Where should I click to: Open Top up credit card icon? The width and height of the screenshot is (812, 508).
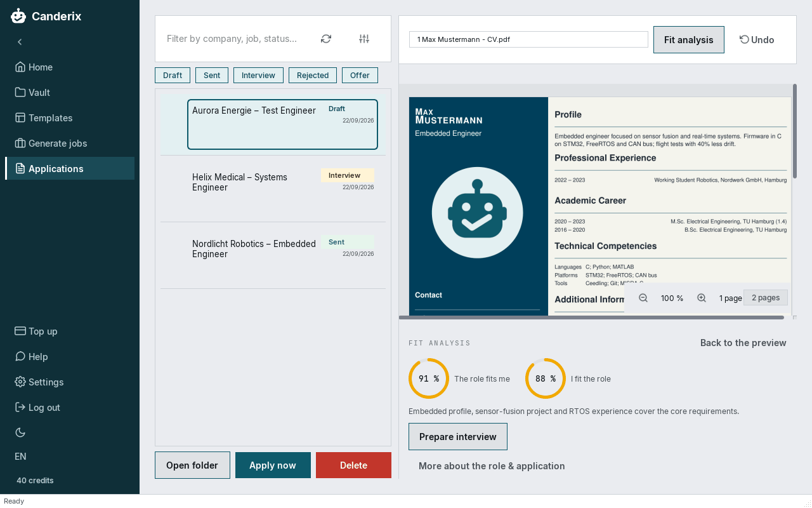pyautogui.click(x=20, y=331)
